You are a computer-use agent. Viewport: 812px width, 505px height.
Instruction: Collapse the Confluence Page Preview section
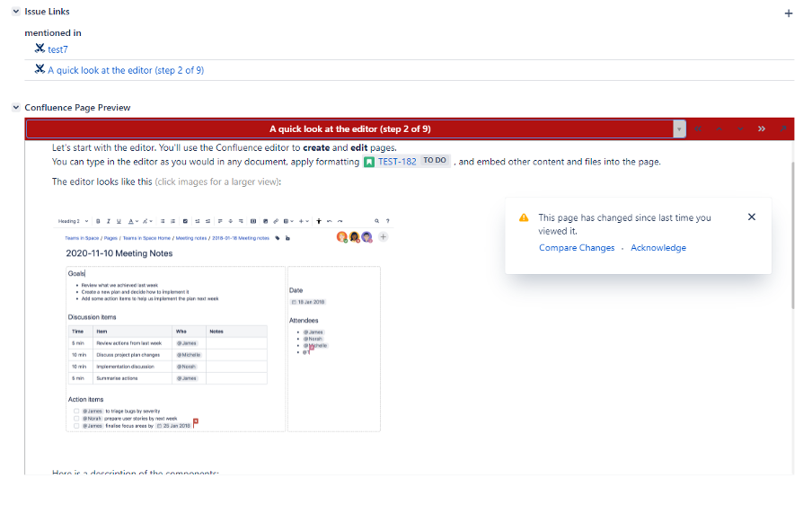(15, 108)
